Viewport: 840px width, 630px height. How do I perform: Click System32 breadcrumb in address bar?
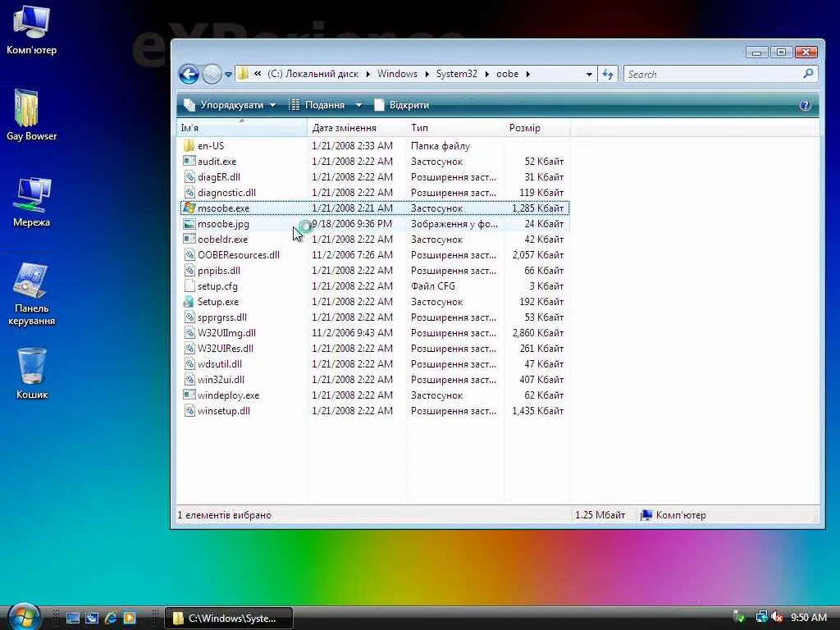pos(456,74)
